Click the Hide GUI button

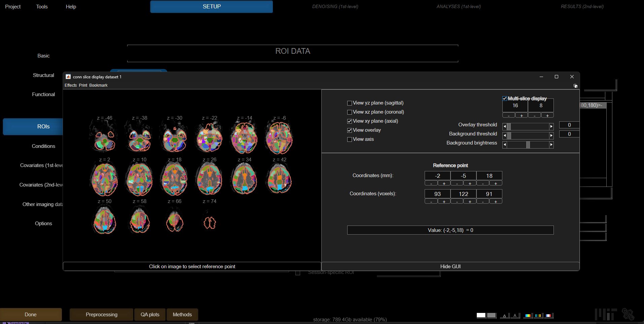pyautogui.click(x=450, y=267)
